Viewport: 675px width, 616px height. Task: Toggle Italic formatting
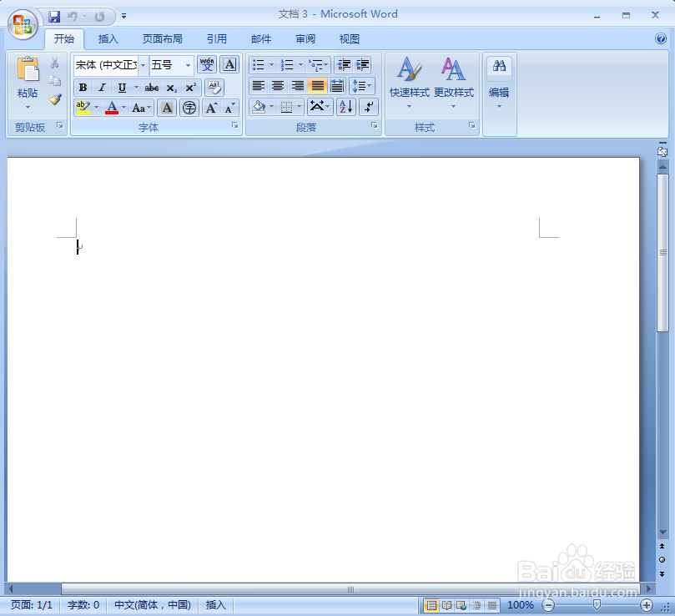pyautogui.click(x=102, y=88)
